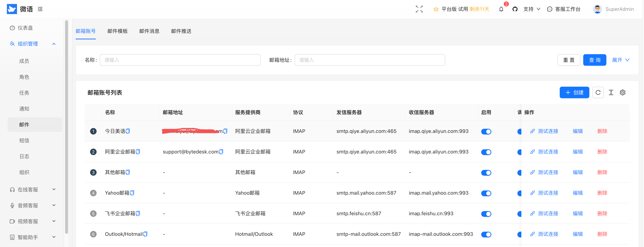Open 短信 in the sidebar

(35, 140)
